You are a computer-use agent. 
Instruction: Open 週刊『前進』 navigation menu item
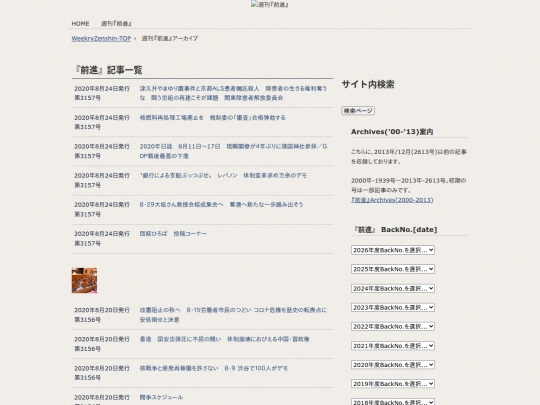(116, 23)
